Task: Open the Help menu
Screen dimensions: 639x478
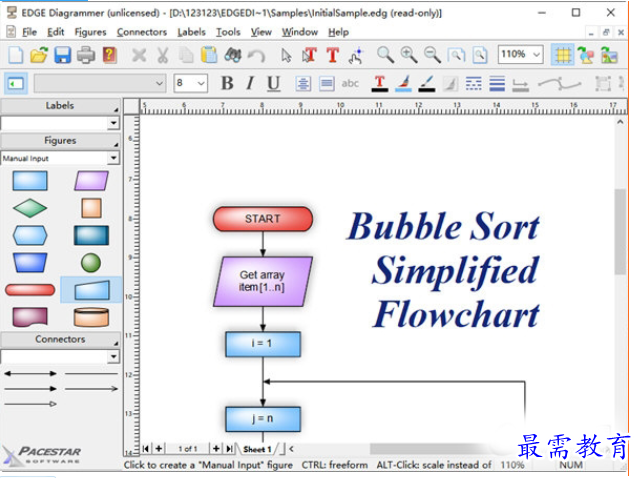Action: tap(338, 32)
